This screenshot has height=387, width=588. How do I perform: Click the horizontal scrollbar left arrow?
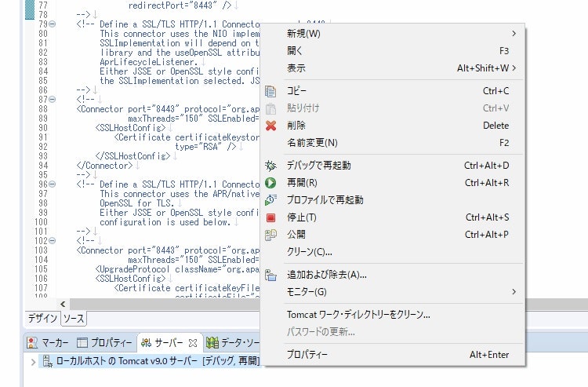[x=63, y=304]
